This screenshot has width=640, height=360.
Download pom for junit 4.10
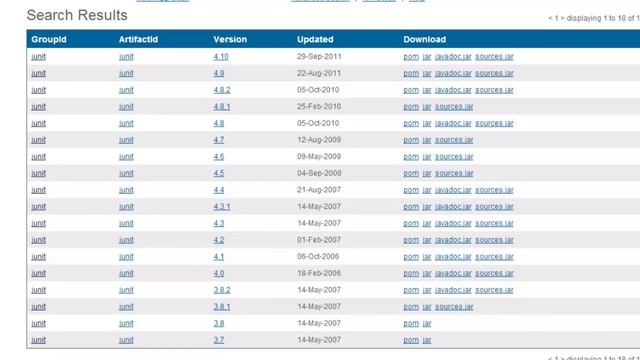click(x=411, y=57)
